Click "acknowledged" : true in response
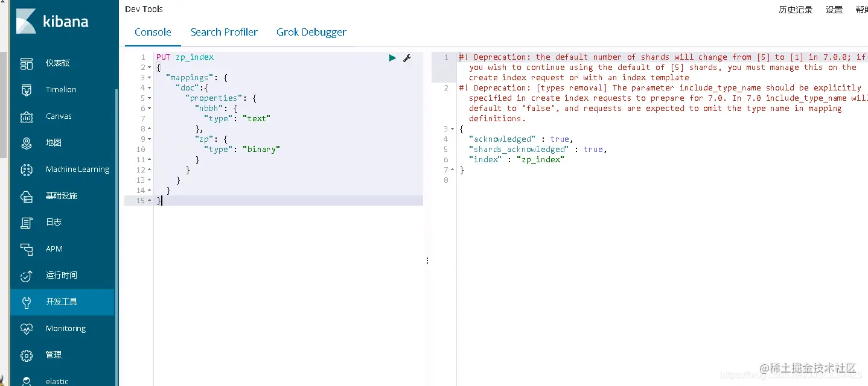 pyautogui.click(x=521, y=139)
